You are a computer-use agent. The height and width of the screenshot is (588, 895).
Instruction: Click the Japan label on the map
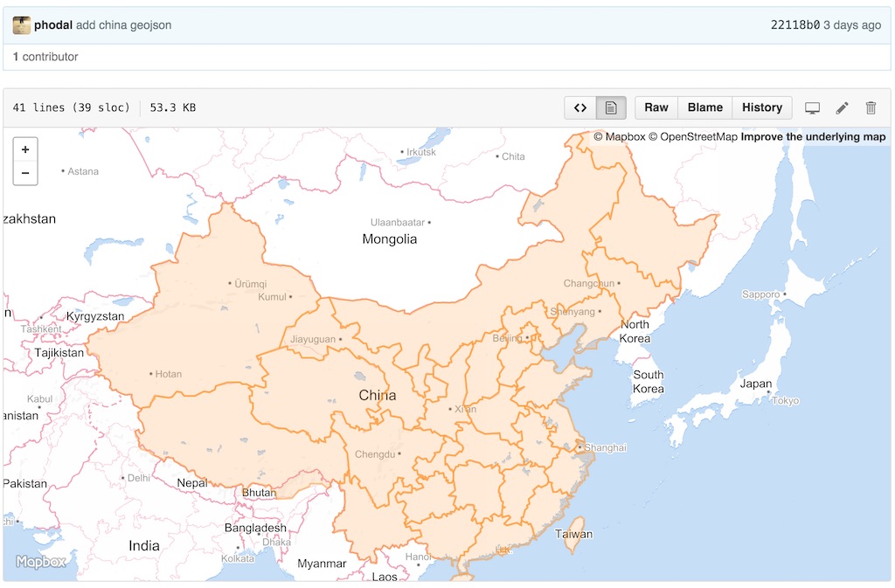tap(756, 384)
